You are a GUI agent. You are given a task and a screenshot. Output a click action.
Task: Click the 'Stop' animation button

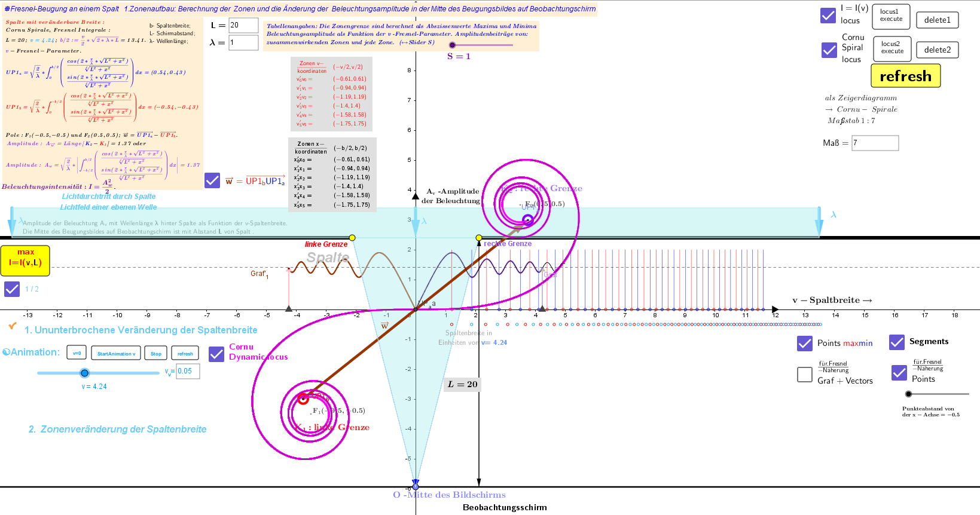pyautogui.click(x=156, y=353)
